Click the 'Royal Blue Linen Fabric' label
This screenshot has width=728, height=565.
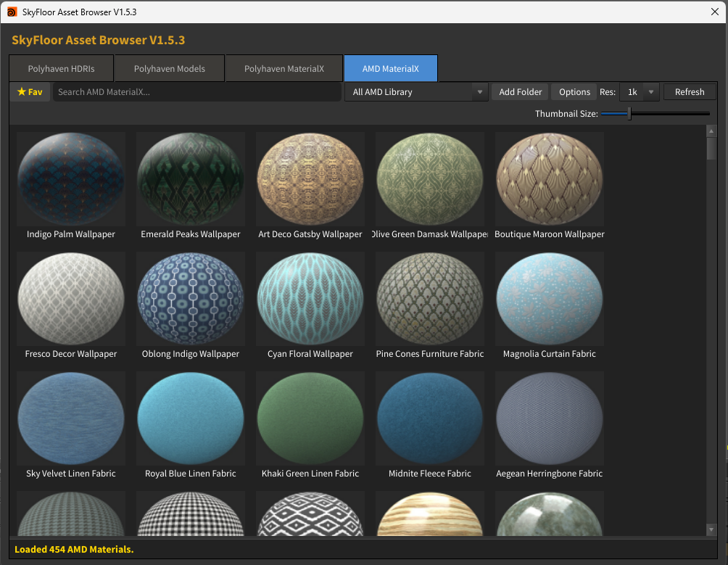point(191,474)
